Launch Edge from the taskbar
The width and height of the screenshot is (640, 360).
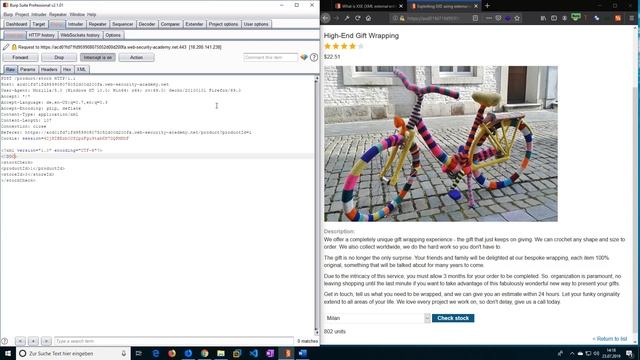point(156,353)
